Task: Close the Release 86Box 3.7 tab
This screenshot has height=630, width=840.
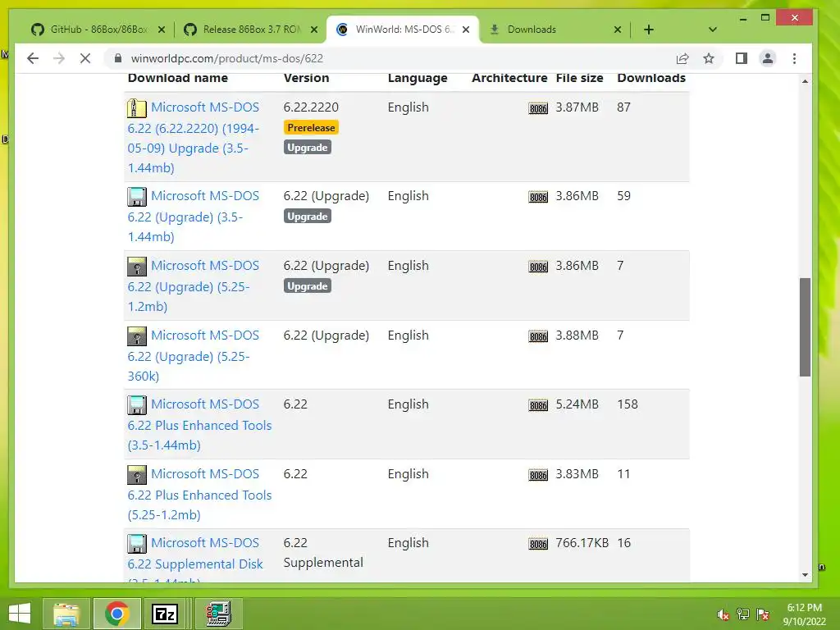Action: [314, 30]
